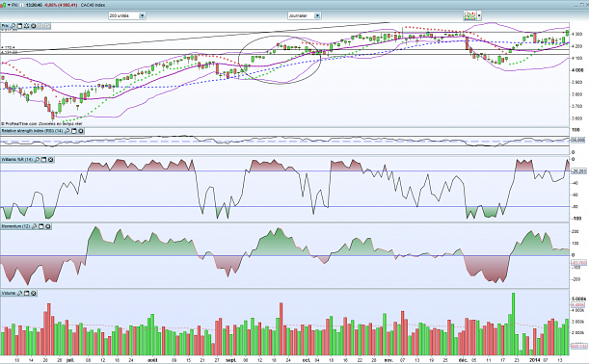Click Prix panel alert bell icon
The image size is (589, 364).
pyautogui.click(x=26, y=26)
